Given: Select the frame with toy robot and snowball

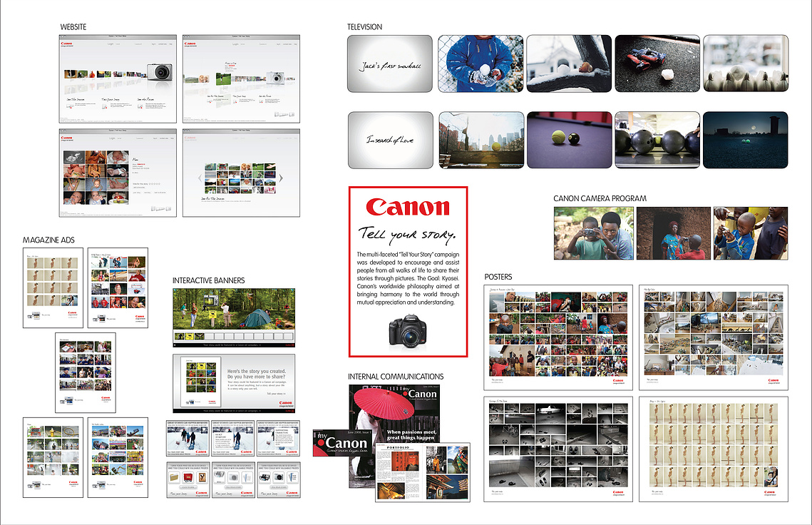Looking at the screenshot, I should point(657,63).
